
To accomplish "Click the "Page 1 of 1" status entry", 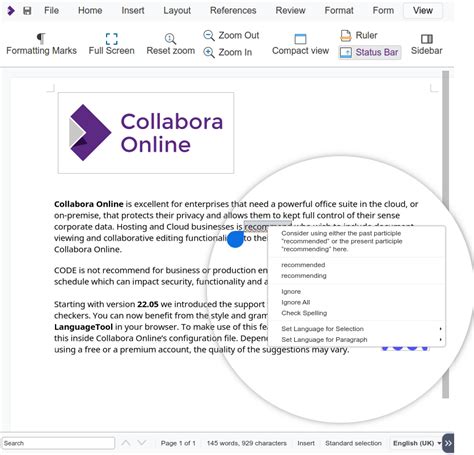I will 178,443.
